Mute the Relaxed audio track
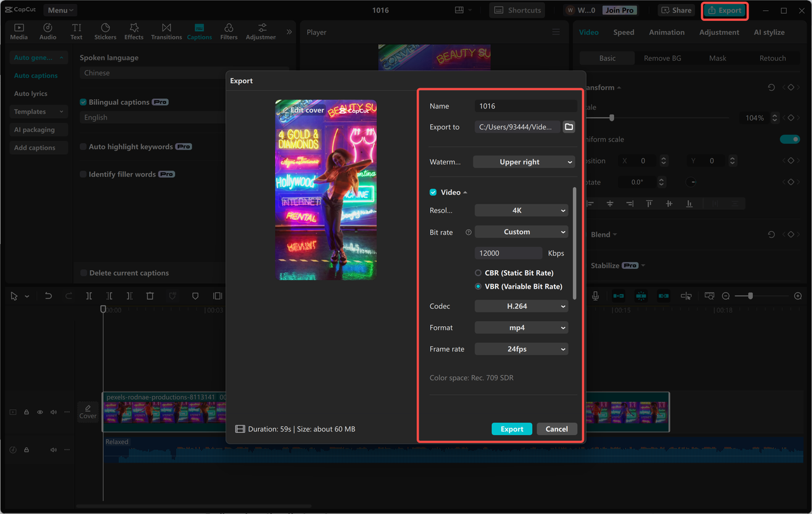 [53, 449]
